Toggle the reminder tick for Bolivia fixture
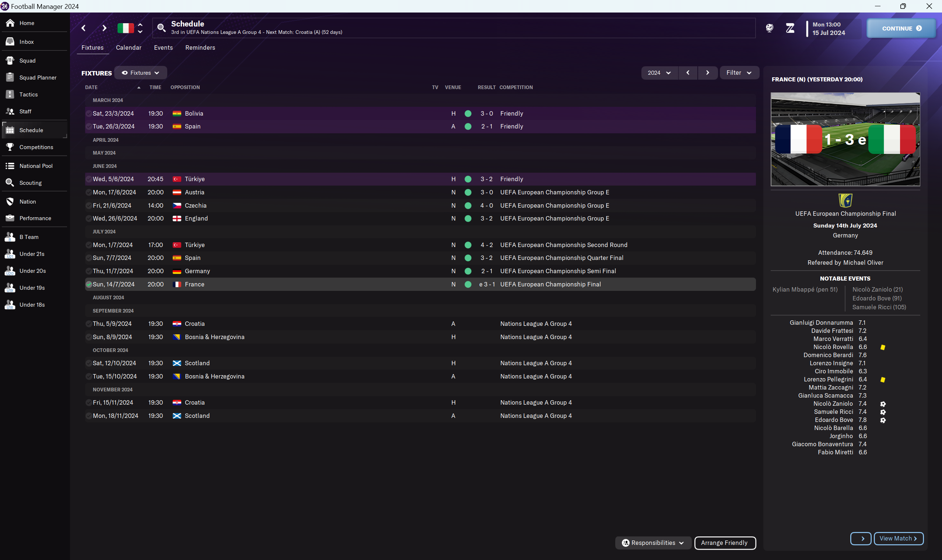 pos(89,114)
